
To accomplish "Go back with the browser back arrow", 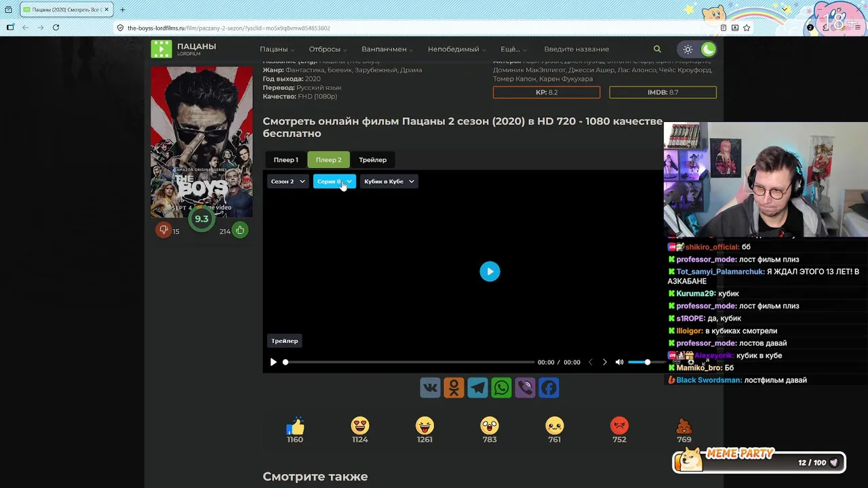I will (x=25, y=28).
